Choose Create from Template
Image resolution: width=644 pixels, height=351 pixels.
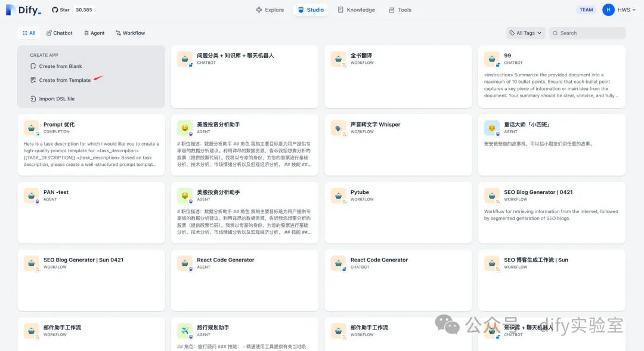[x=64, y=80]
